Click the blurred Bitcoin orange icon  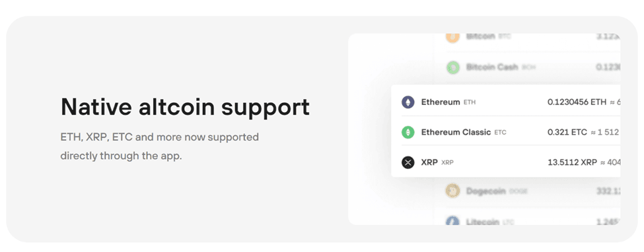452,36
